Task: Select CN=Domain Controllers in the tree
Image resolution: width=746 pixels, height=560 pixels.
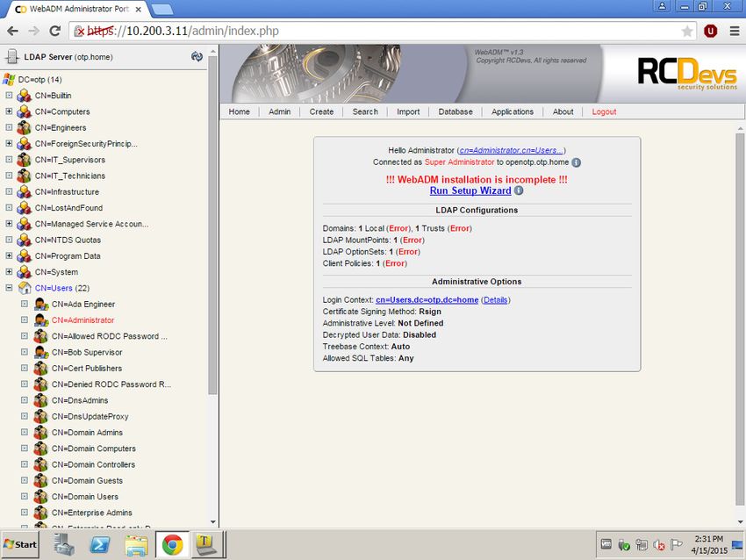Action: [x=93, y=464]
